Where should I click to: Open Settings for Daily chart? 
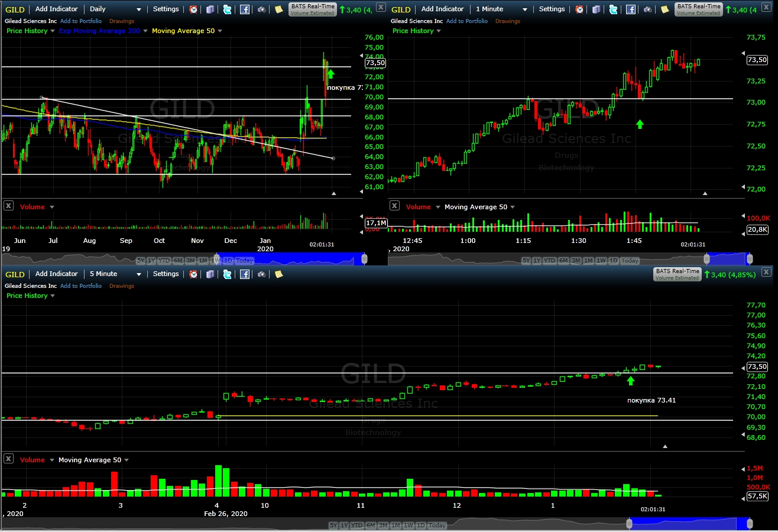pyautogui.click(x=166, y=9)
